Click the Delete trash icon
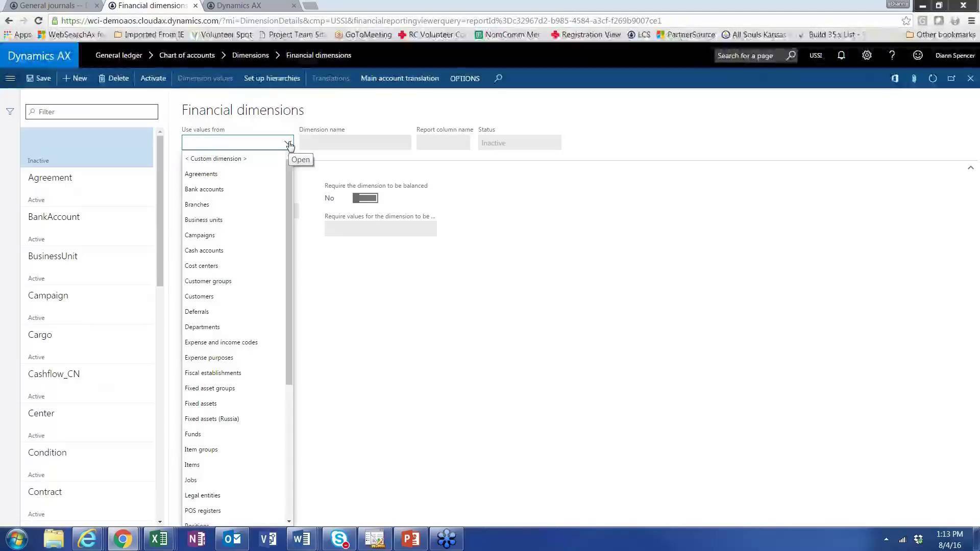 (102, 78)
